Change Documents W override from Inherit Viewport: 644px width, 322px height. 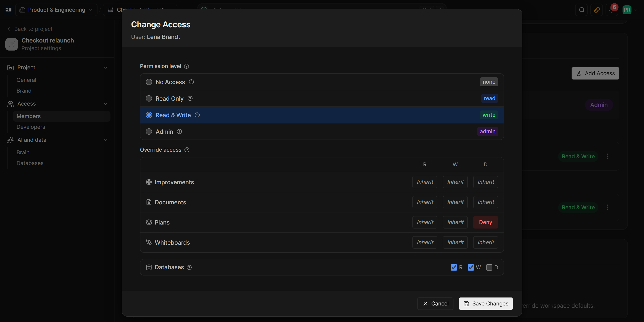(x=455, y=202)
